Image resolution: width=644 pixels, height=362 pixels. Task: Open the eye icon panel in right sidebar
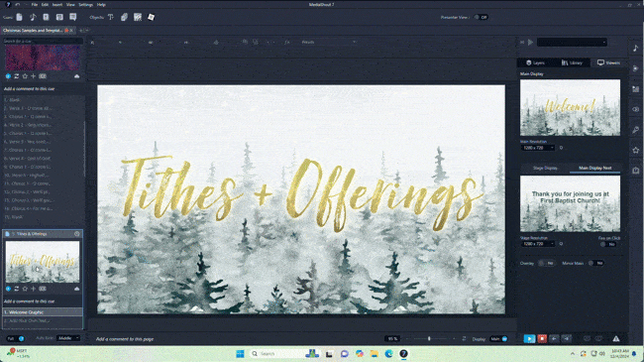[635, 109]
